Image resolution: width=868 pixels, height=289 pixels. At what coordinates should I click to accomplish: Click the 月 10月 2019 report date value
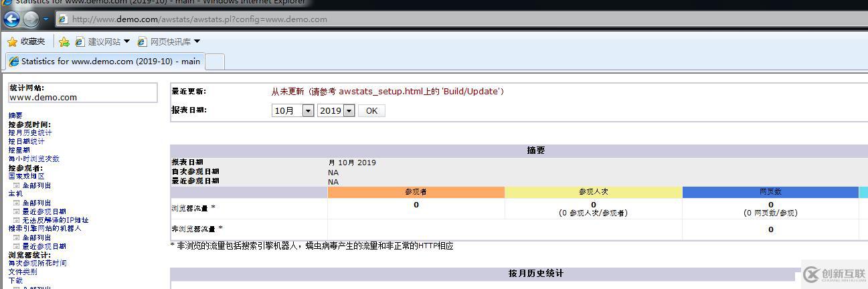pyautogui.click(x=352, y=163)
